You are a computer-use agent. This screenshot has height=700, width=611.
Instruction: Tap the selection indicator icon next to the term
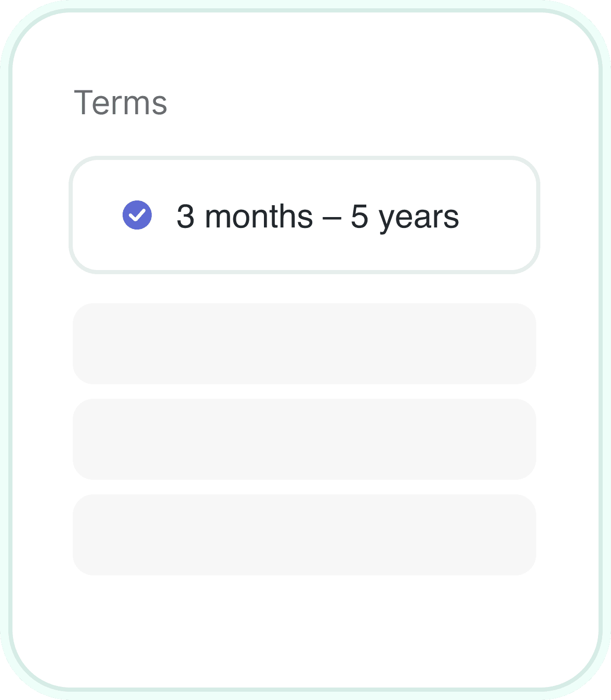(x=137, y=214)
